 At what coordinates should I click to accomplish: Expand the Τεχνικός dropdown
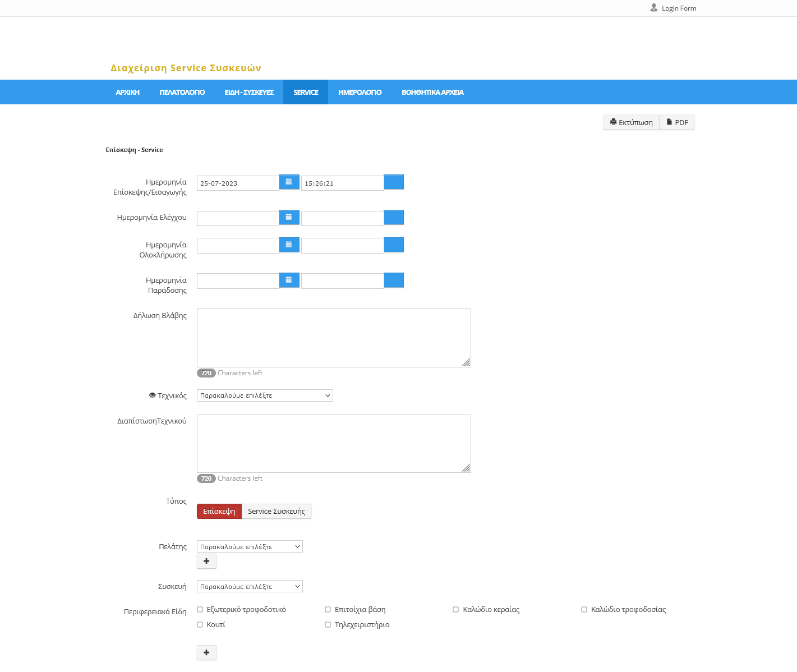coord(265,395)
